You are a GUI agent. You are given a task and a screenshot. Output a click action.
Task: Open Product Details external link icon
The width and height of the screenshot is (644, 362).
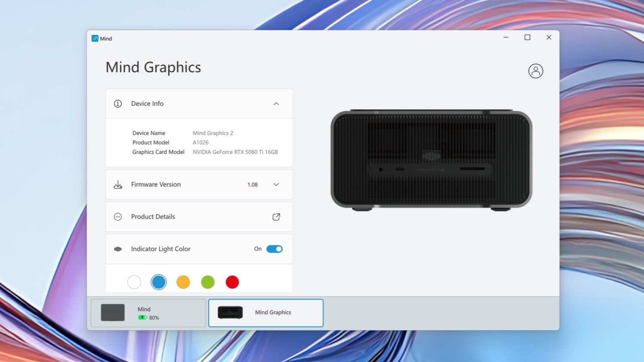click(276, 217)
